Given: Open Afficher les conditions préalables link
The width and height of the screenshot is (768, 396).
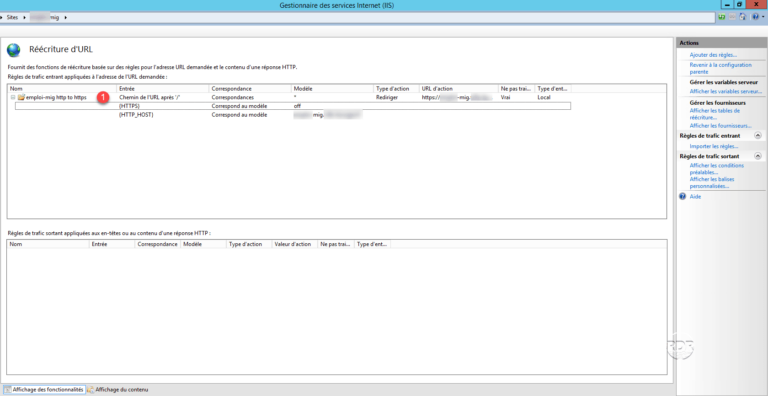Looking at the screenshot, I should 717,169.
